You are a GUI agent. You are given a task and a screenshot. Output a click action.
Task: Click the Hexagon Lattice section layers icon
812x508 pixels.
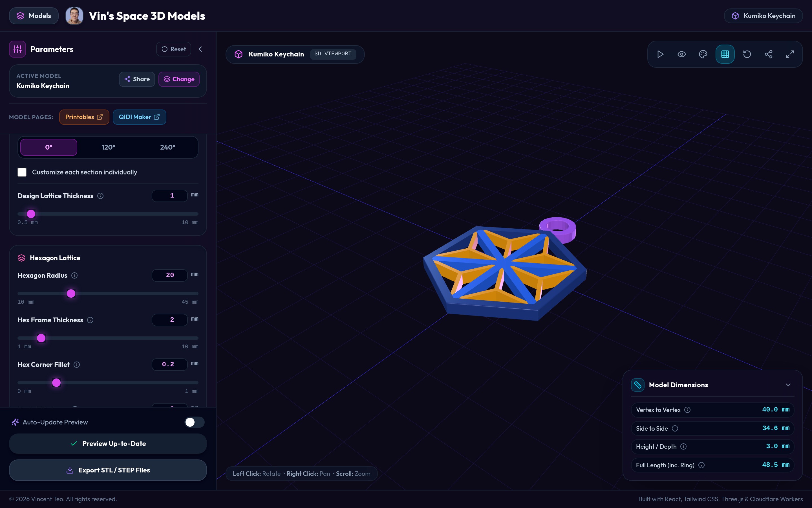tap(21, 258)
